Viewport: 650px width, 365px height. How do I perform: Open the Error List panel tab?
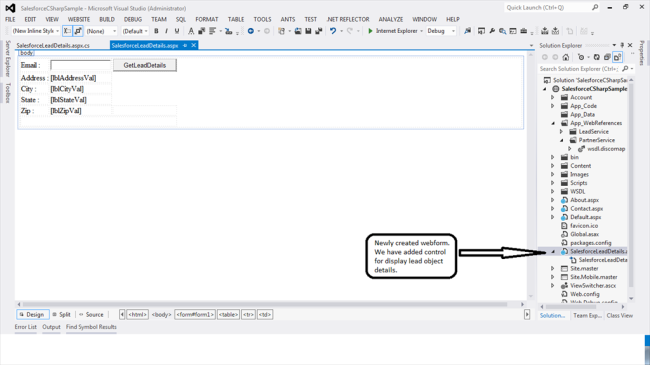(x=26, y=327)
